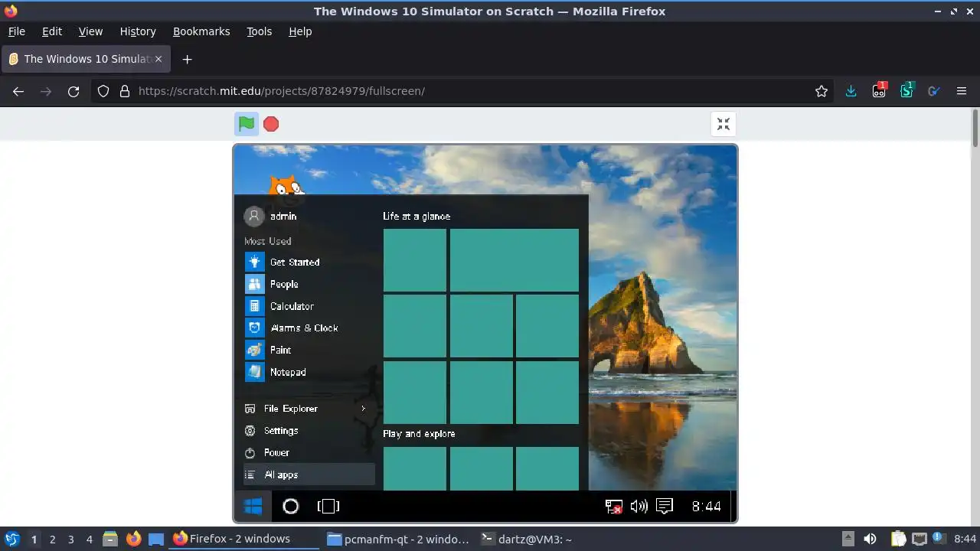This screenshot has height=551, width=980.
Task: Switch to workspace 4 in panel
Action: click(90, 540)
